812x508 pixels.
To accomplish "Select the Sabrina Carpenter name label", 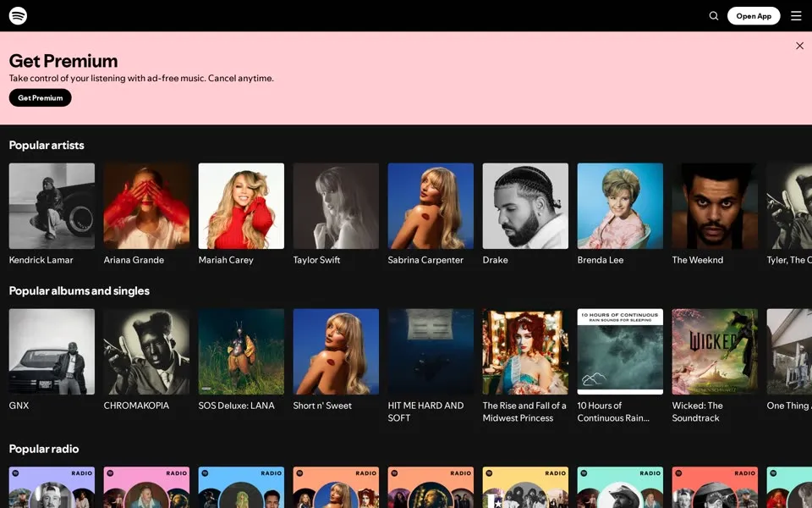I will coord(425,260).
